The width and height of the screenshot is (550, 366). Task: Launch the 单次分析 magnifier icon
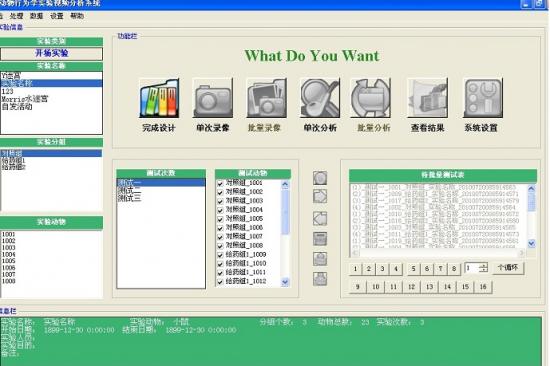coord(320,98)
